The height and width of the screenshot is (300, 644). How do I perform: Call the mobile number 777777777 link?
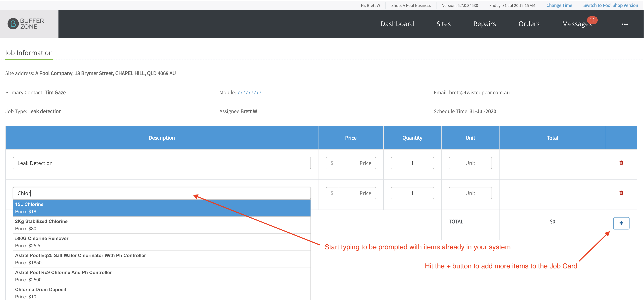coord(249,93)
